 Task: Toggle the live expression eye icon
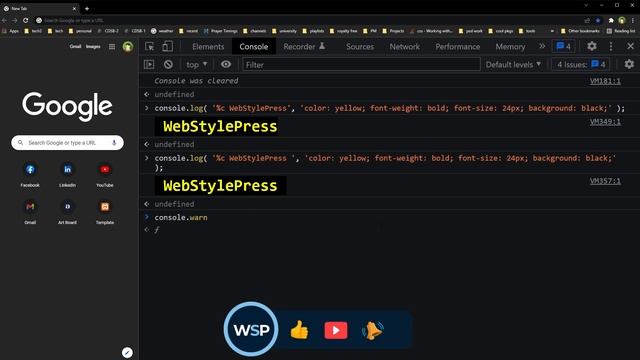click(x=226, y=64)
